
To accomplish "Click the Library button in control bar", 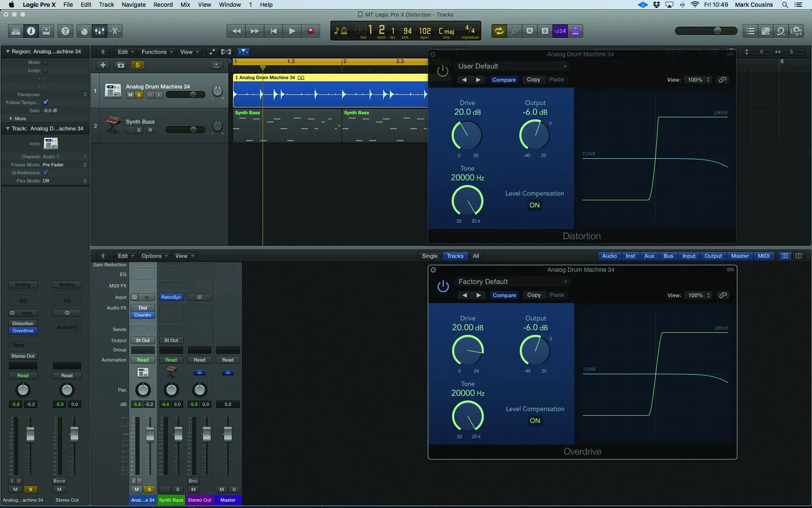I will tap(16, 31).
